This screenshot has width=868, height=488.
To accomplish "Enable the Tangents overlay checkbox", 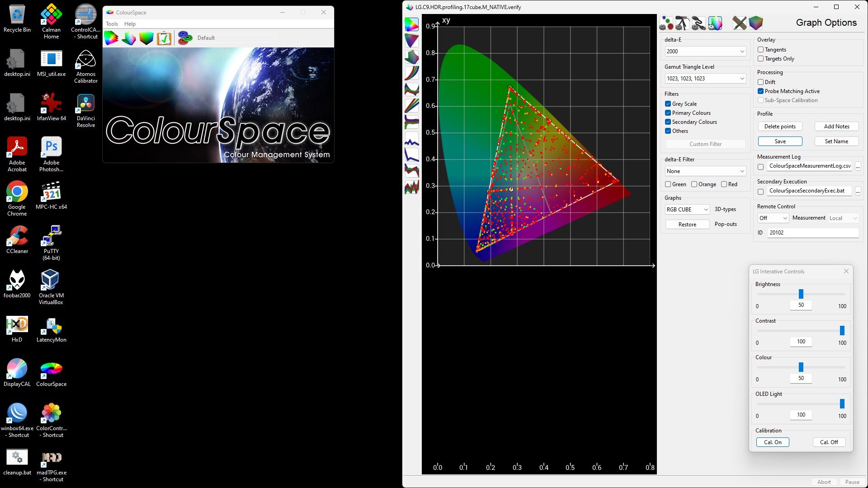I will [760, 50].
